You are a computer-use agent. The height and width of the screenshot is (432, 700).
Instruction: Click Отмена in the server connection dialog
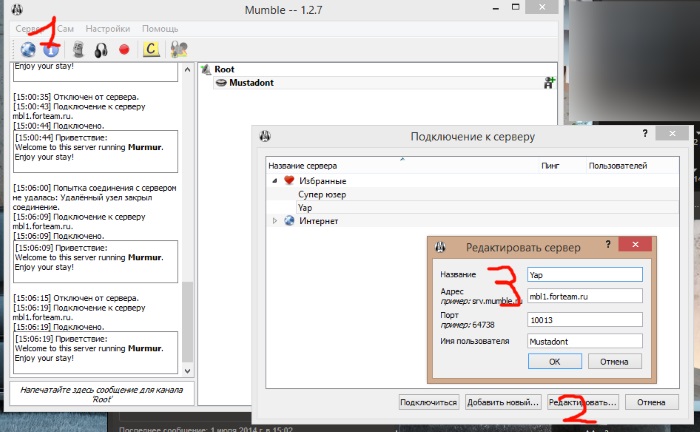click(x=651, y=402)
